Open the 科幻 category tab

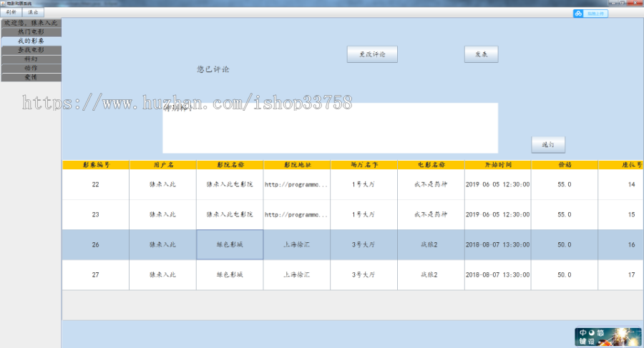pyautogui.click(x=31, y=59)
